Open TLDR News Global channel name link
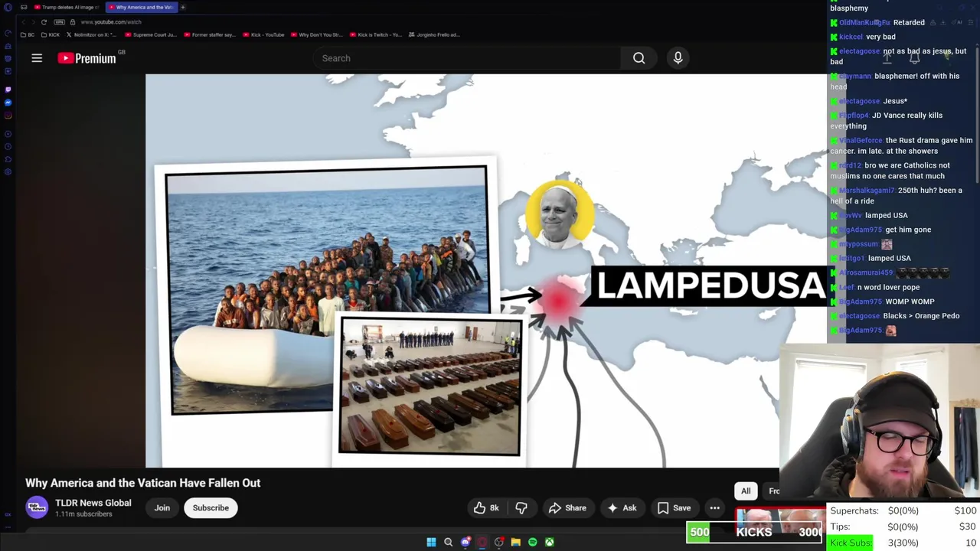Image resolution: width=980 pixels, height=551 pixels. point(93,503)
